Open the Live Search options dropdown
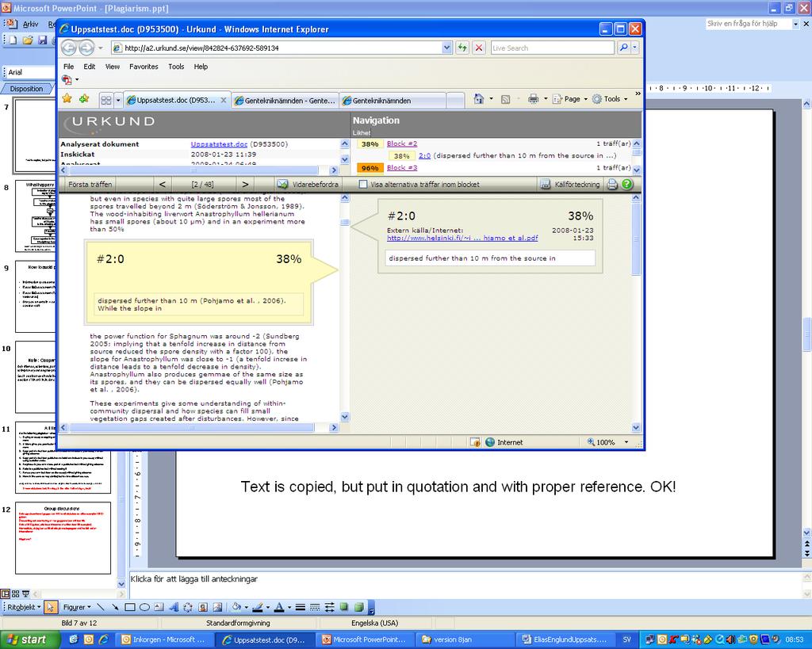Viewport: 812px width, 649px height. pos(635,48)
